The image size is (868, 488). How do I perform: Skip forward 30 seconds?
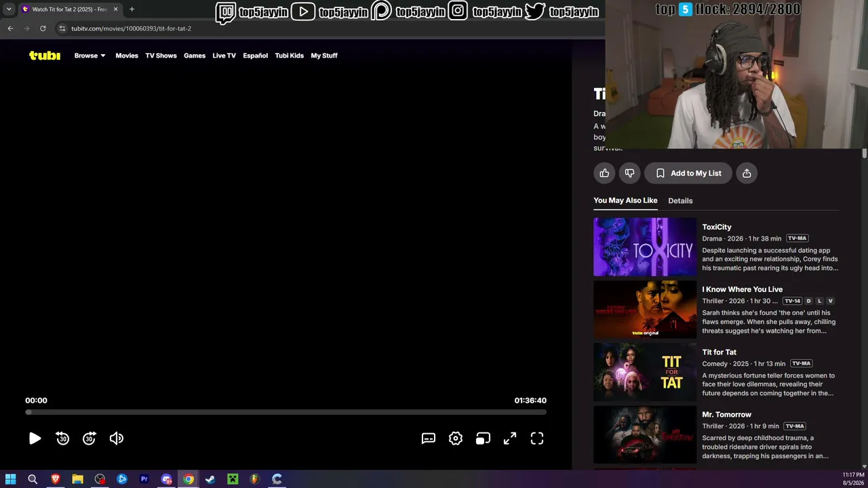point(90,439)
